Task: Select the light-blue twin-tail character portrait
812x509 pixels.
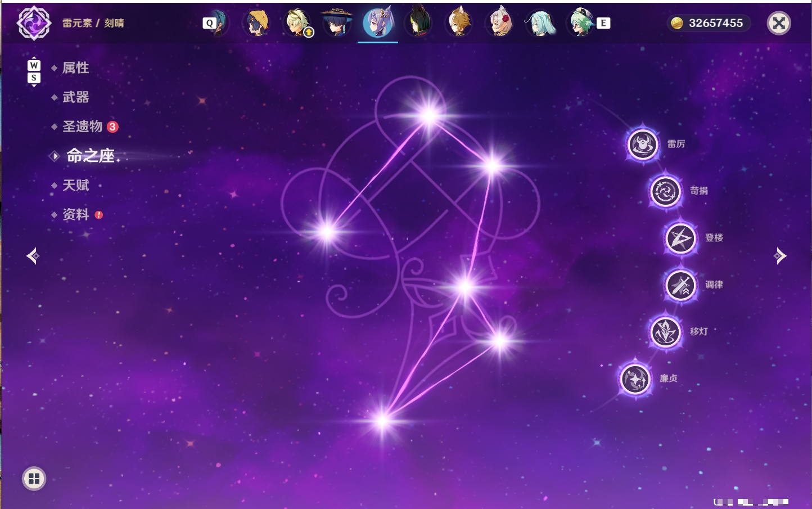Action: [540, 23]
